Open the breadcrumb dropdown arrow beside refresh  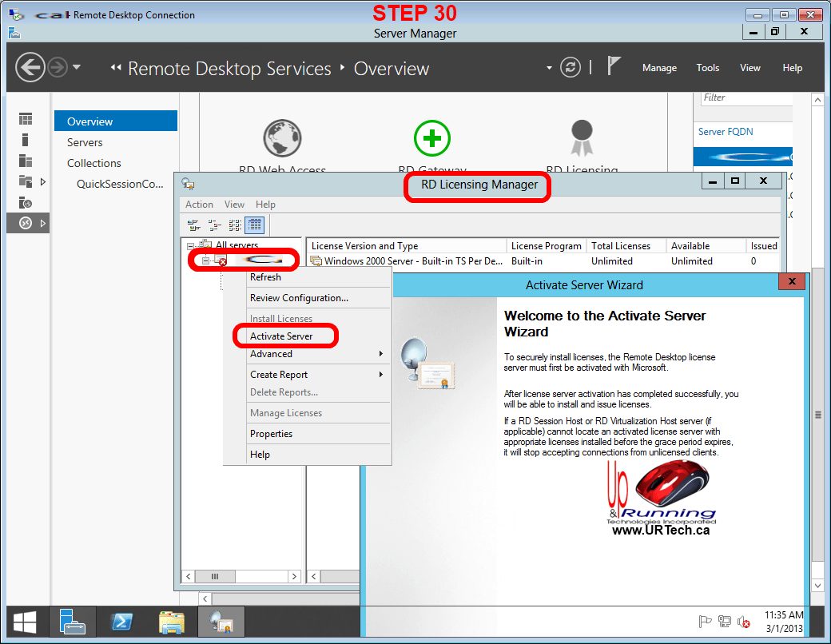(549, 68)
